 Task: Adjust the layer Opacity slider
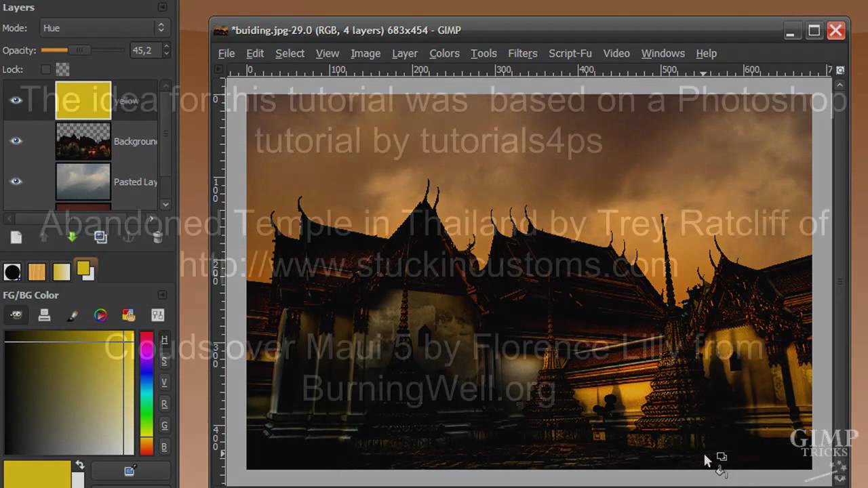pyautogui.click(x=83, y=50)
